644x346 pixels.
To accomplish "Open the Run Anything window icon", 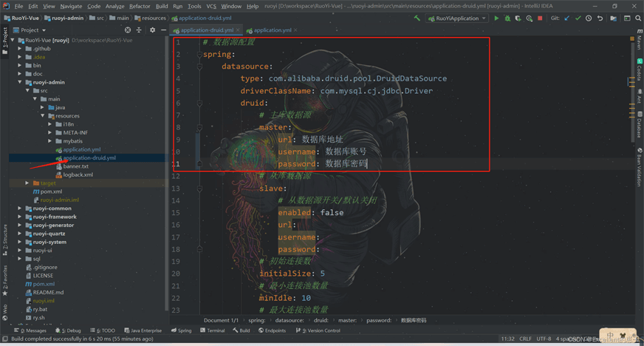I will (627, 18).
